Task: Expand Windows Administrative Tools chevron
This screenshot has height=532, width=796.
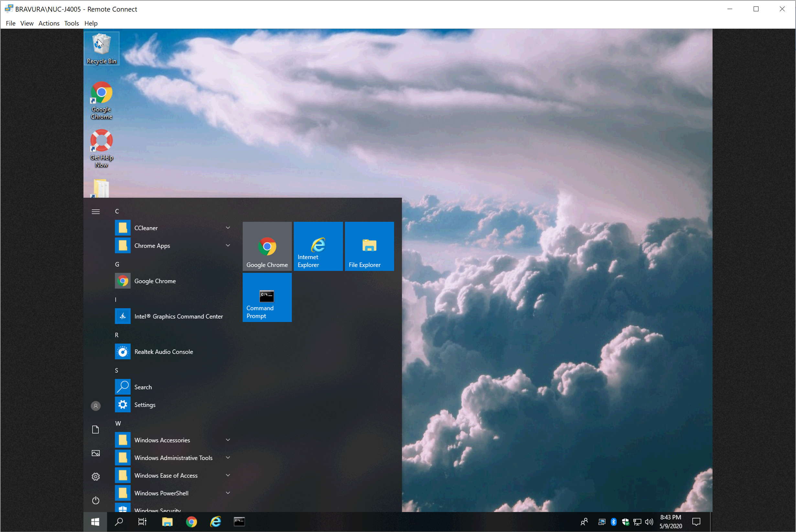Action: 228,458
